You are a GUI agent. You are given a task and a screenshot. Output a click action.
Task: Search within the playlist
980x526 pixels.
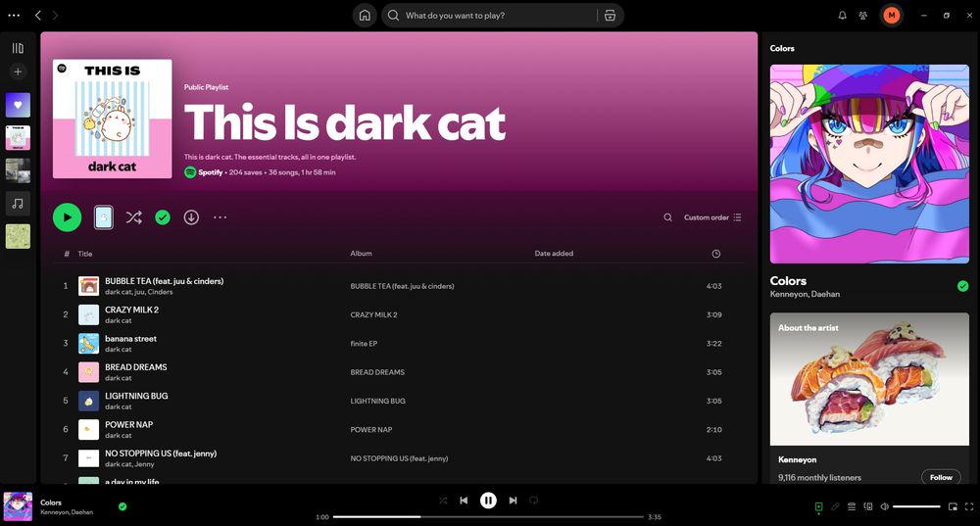pos(667,217)
